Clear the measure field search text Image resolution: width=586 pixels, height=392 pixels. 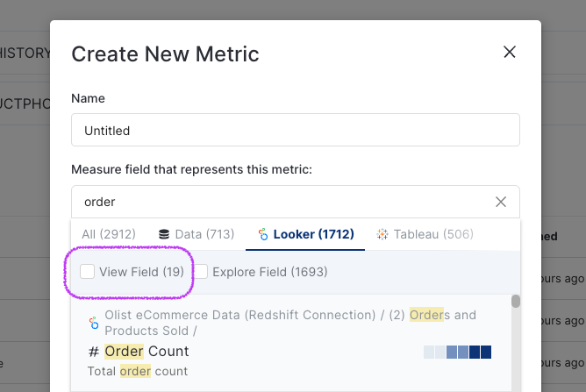click(501, 202)
